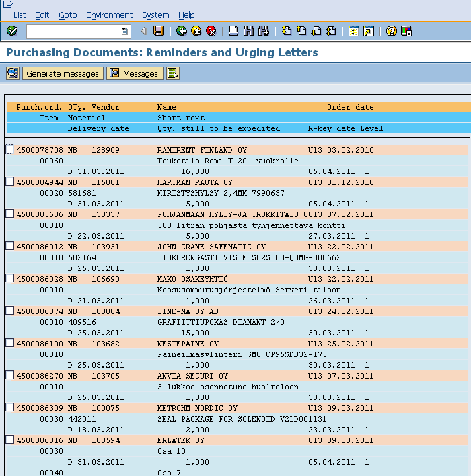Viewport: 471px width, 476px height.
Task: Tick checkbox for order 4500085686
Action: [x=9, y=213]
